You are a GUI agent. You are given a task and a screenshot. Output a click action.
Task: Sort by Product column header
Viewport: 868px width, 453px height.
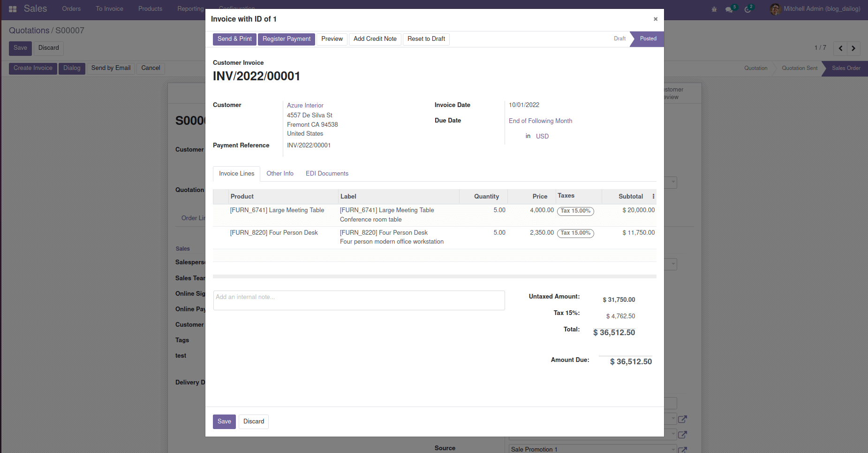pyautogui.click(x=283, y=197)
